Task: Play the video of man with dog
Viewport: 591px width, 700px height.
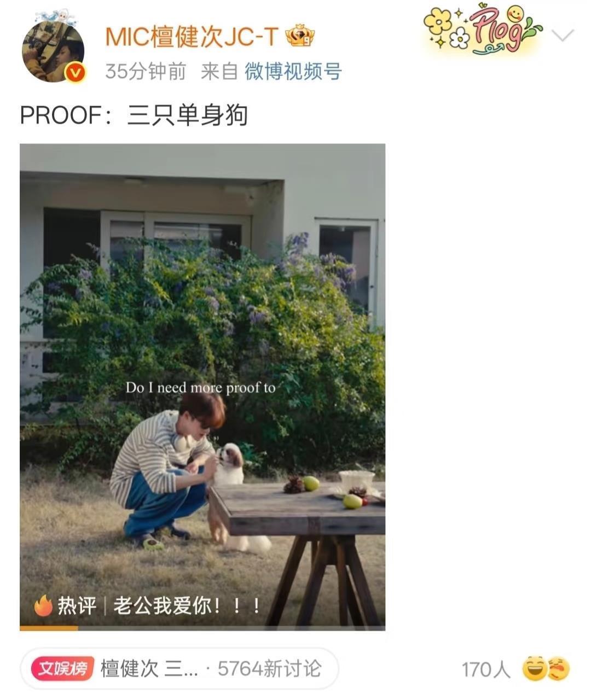Action: [x=202, y=387]
